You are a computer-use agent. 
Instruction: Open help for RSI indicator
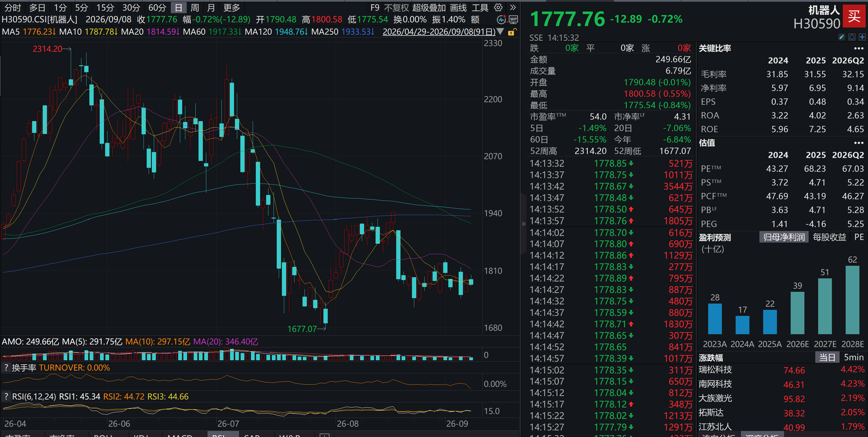[x=6, y=397]
